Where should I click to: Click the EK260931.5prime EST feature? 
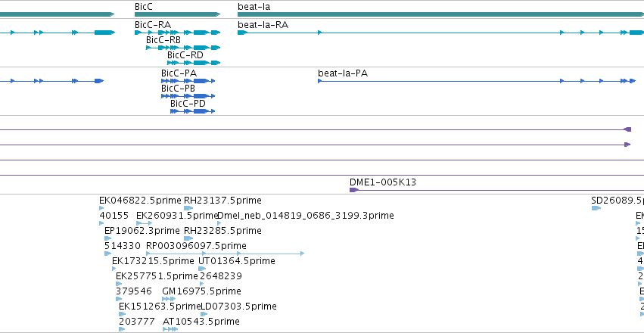(144, 223)
